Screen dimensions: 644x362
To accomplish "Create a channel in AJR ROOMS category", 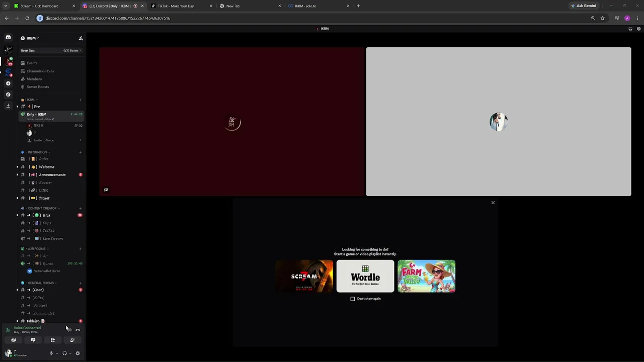I will (x=80, y=249).
